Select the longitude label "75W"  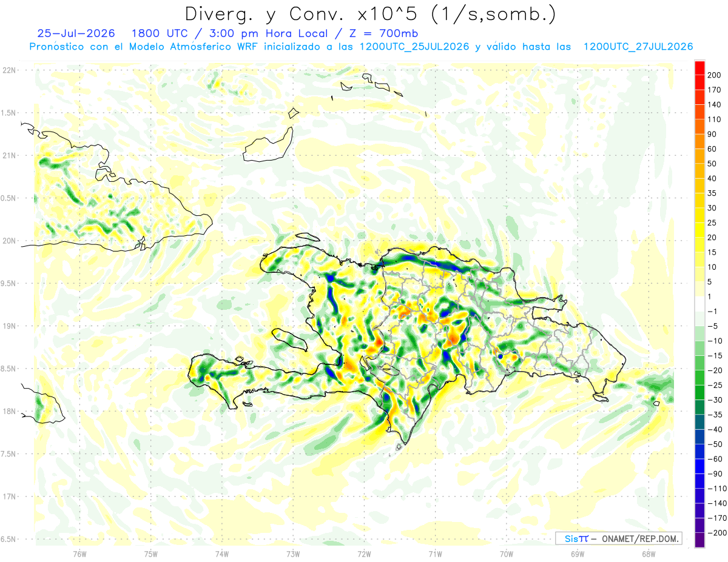click(x=151, y=554)
